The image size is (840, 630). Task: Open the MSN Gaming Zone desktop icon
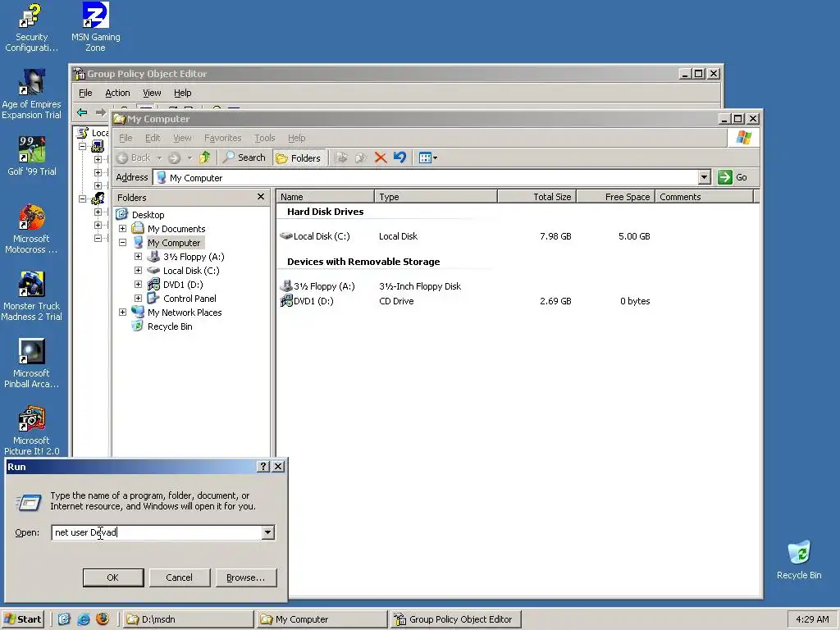(x=95, y=28)
